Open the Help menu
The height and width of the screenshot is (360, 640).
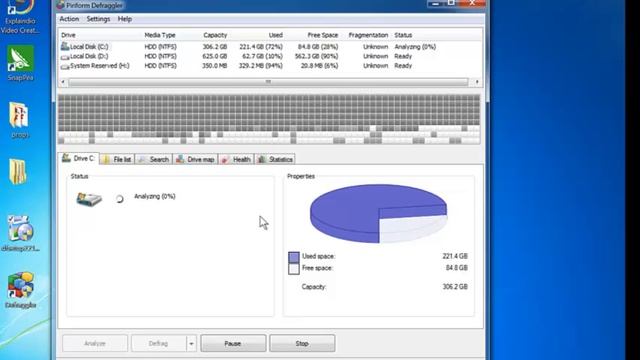[124, 19]
